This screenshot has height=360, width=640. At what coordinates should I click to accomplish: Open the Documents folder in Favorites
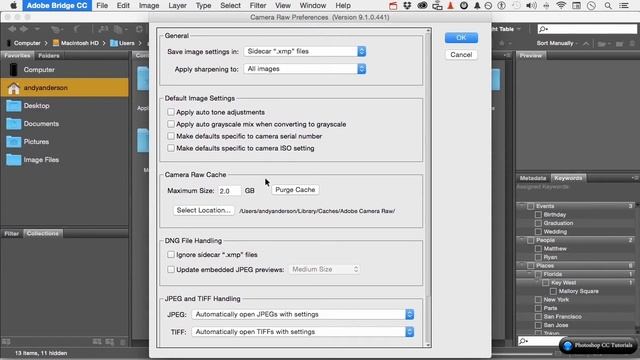point(13,124)
